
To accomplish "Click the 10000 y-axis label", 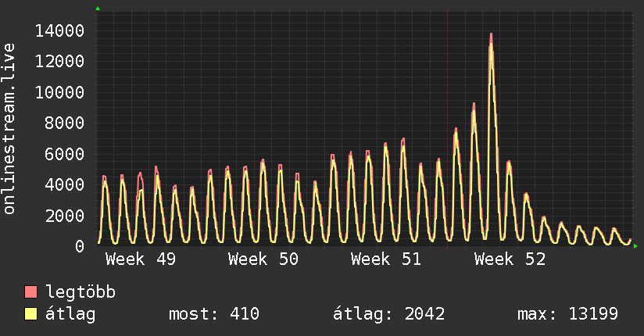I will 59,92.
